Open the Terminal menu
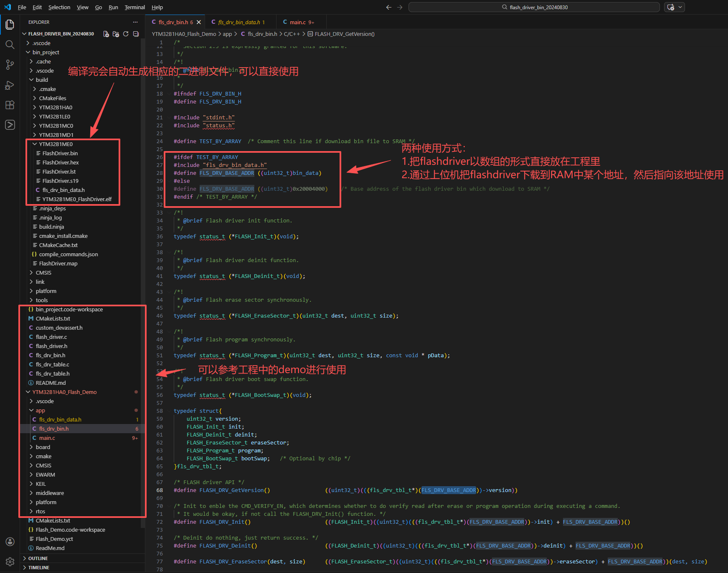The width and height of the screenshot is (728, 573). coord(134,7)
